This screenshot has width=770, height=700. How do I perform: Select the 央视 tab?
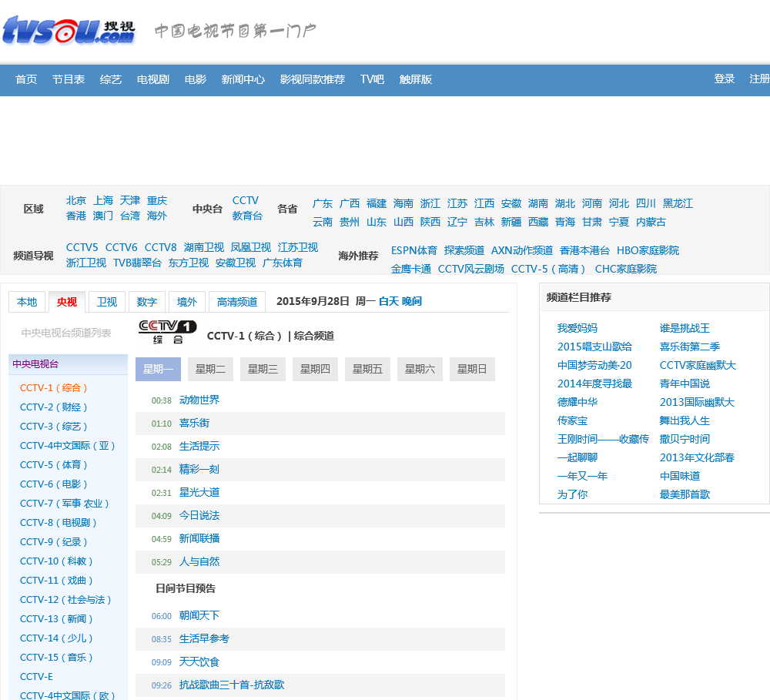(x=67, y=302)
